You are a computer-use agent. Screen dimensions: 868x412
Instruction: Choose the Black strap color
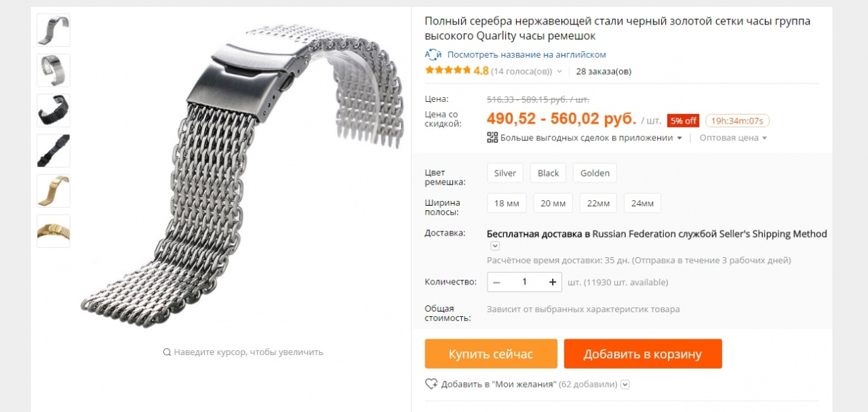(x=548, y=173)
